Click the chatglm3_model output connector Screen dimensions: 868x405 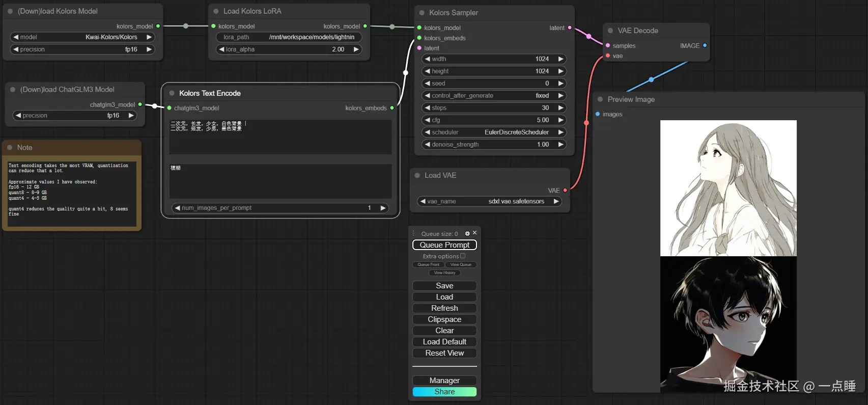tap(140, 104)
